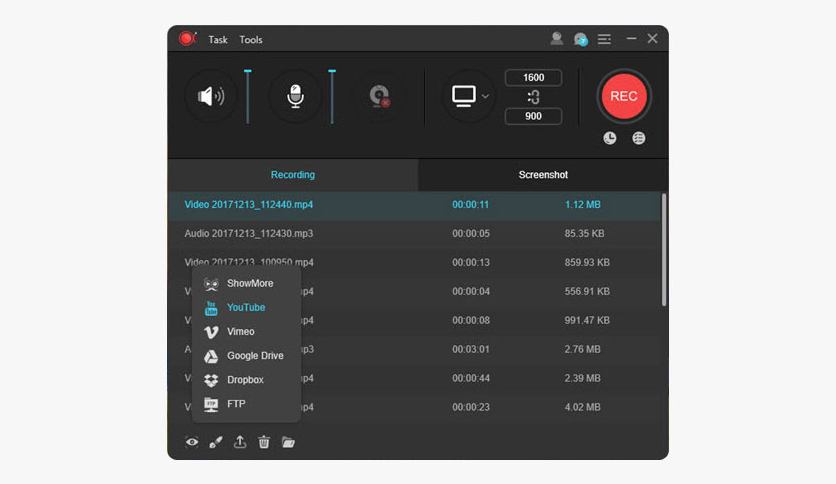Click the FTP monitor icon
This screenshot has height=484, width=836.
pyautogui.click(x=211, y=405)
